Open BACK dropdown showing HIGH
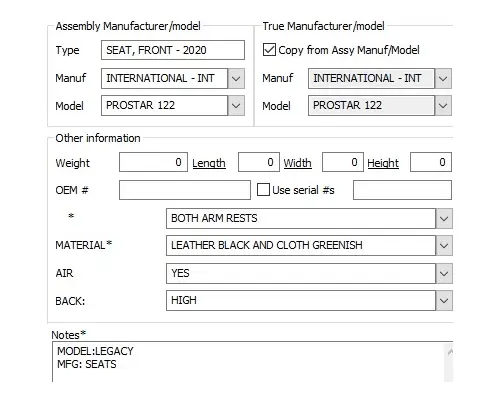The image size is (500, 400). click(444, 301)
